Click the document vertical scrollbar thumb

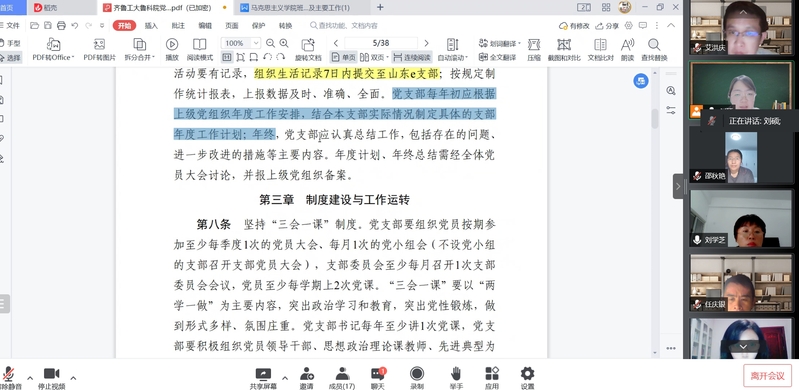654,119
